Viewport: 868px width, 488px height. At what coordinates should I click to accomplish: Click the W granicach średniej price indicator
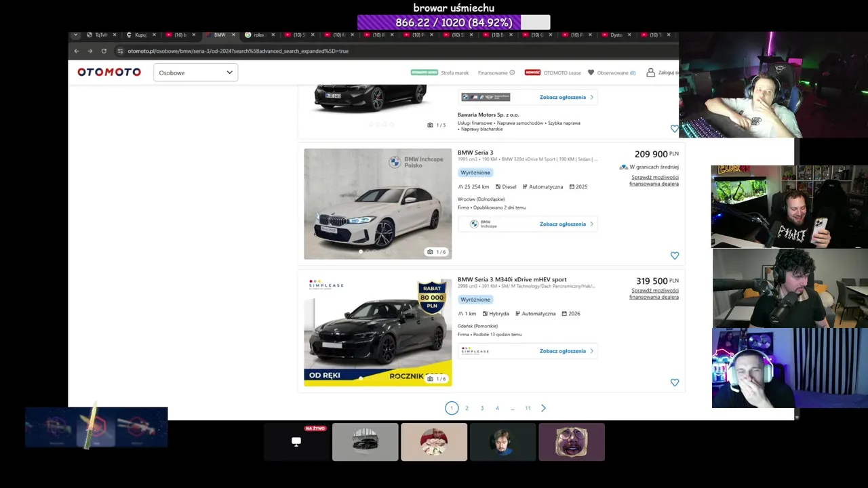click(649, 167)
